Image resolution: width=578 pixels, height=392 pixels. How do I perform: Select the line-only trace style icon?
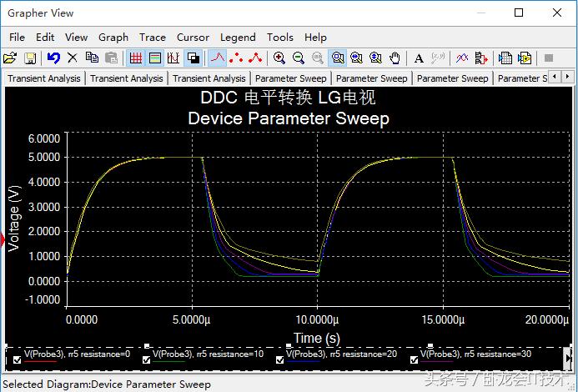pos(217,58)
